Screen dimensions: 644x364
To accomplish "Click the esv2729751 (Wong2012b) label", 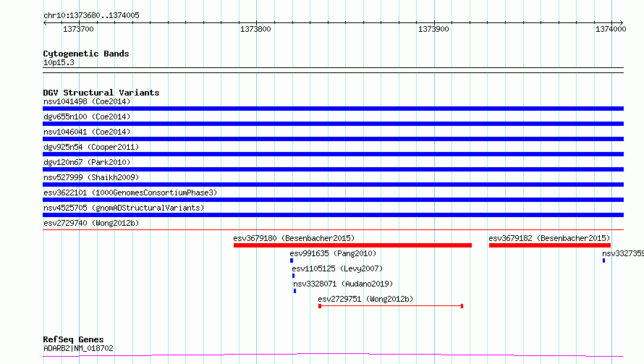I will pyautogui.click(x=365, y=299).
